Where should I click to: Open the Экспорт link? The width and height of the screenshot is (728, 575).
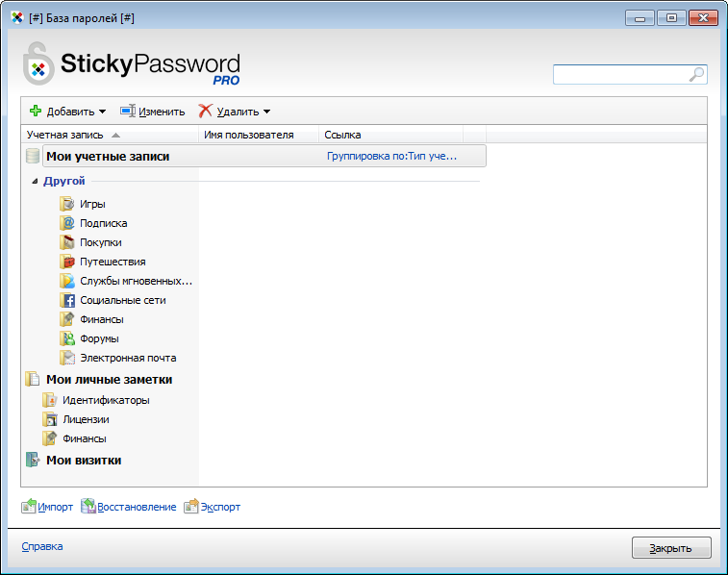pos(220,507)
